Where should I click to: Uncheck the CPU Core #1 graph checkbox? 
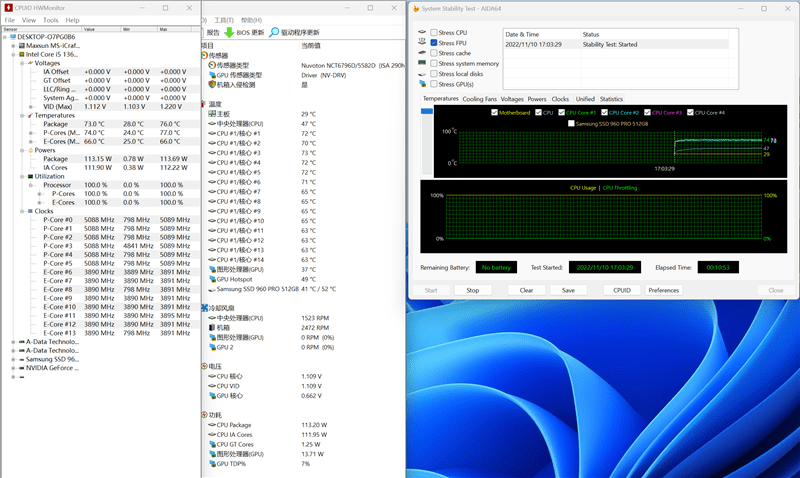click(561, 112)
